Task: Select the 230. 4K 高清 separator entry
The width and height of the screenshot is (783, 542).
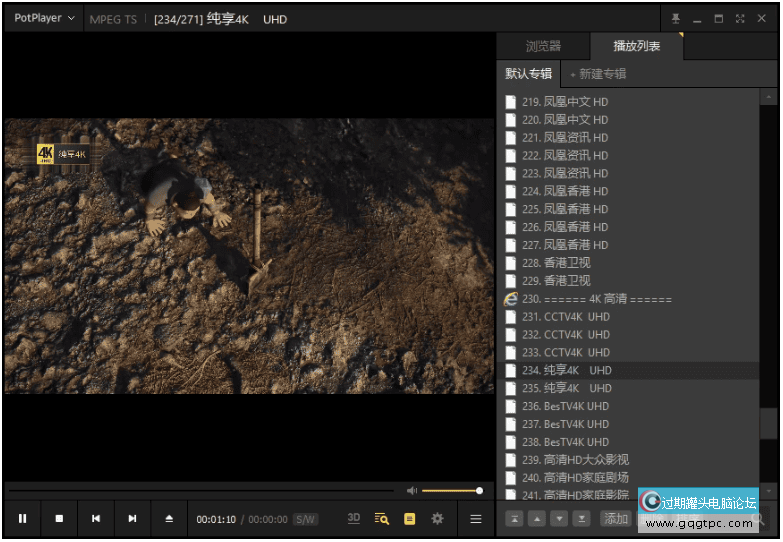Action: (x=628, y=299)
